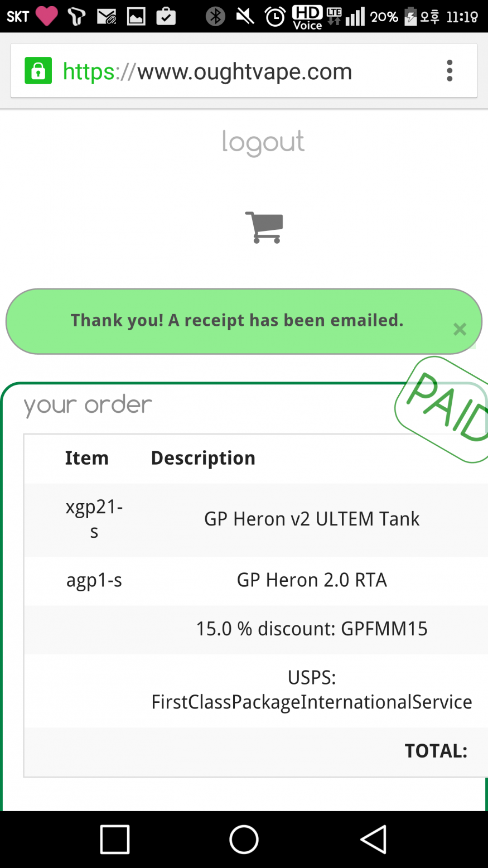Image resolution: width=488 pixels, height=868 pixels.
Task: Open recent apps square button
Action: pyautogui.click(x=115, y=839)
